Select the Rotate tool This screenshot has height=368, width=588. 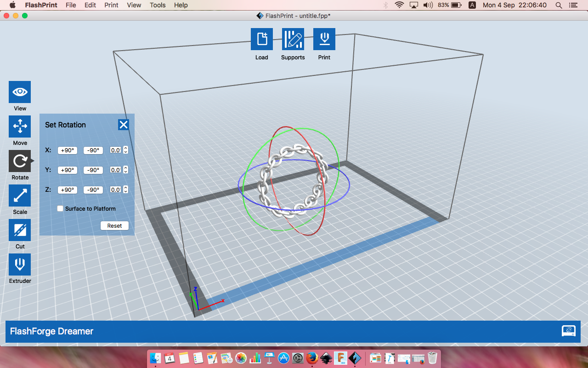[20, 161]
